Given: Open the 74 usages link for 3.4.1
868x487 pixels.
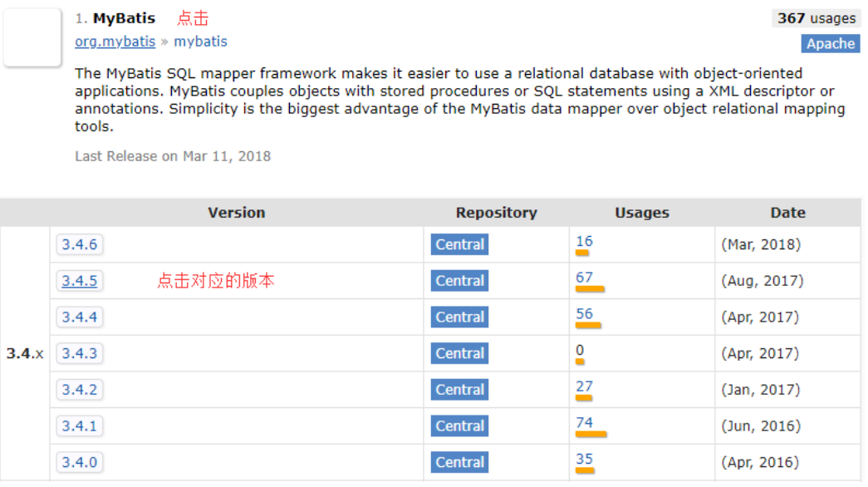Looking at the screenshot, I should (x=584, y=423).
